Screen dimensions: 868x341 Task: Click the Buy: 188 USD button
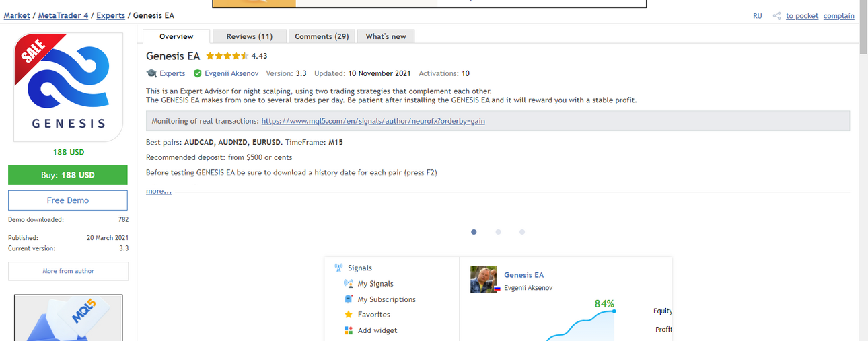[68, 175]
